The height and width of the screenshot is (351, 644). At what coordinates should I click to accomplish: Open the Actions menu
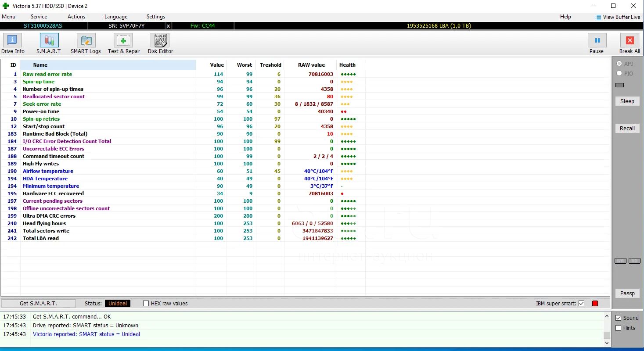(x=76, y=17)
